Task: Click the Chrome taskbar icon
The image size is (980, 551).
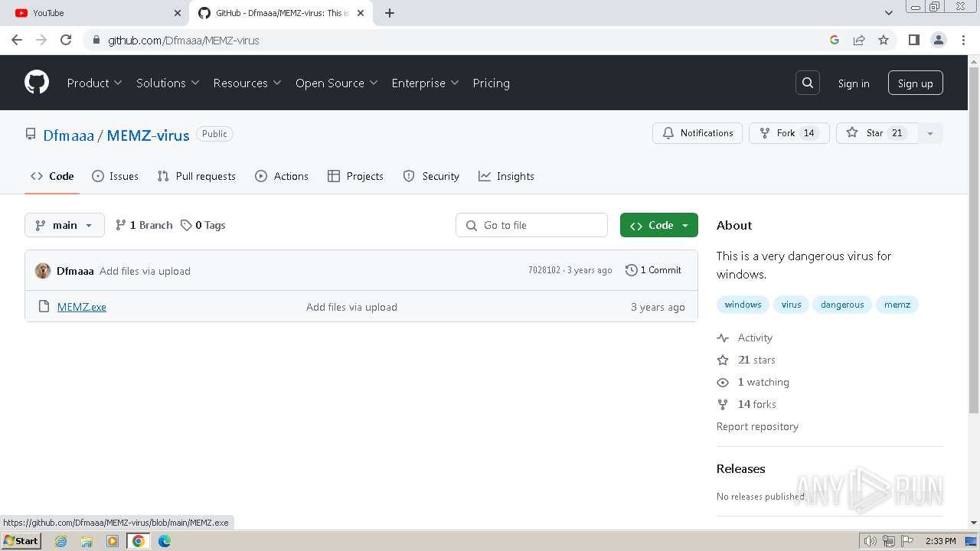Action: [x=139, y=541]
